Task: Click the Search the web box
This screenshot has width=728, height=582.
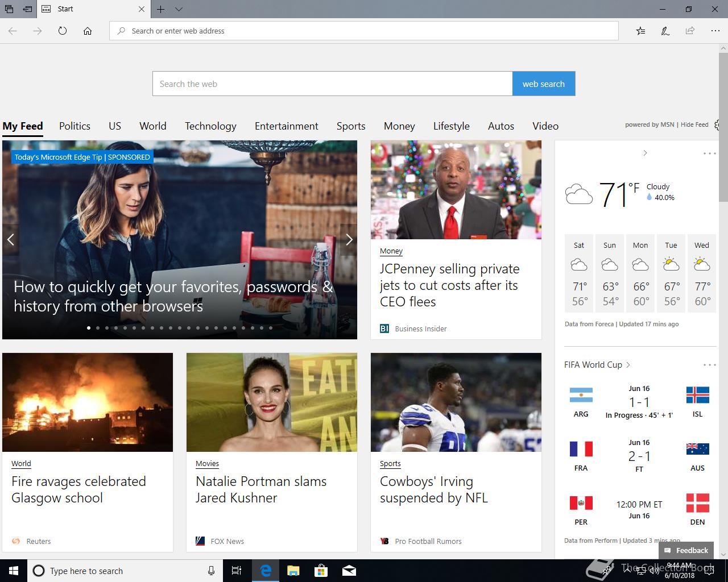Action: 332,84
